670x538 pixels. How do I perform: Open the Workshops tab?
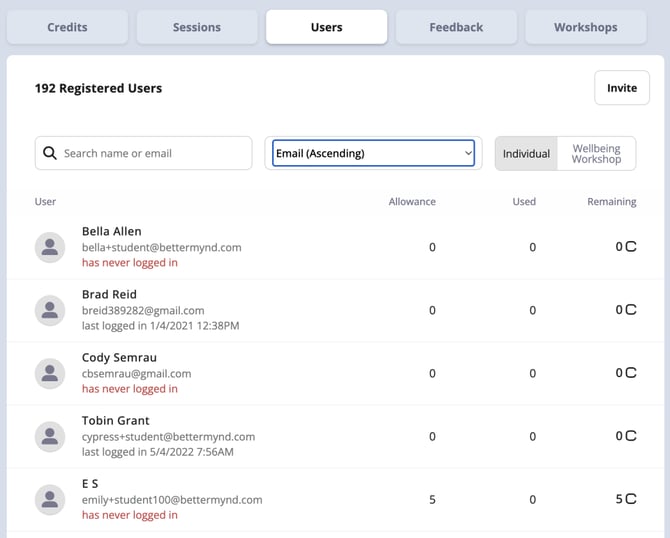[585, 27]
